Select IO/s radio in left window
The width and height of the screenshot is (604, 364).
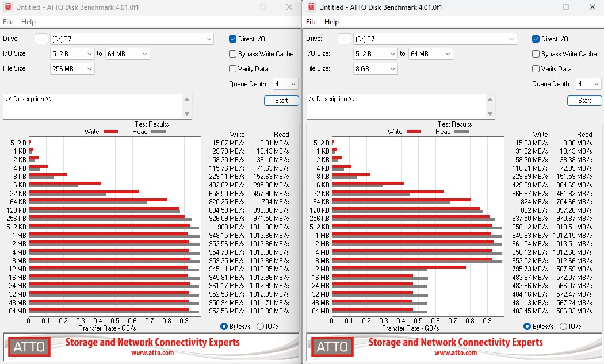(x=260, y=326)
